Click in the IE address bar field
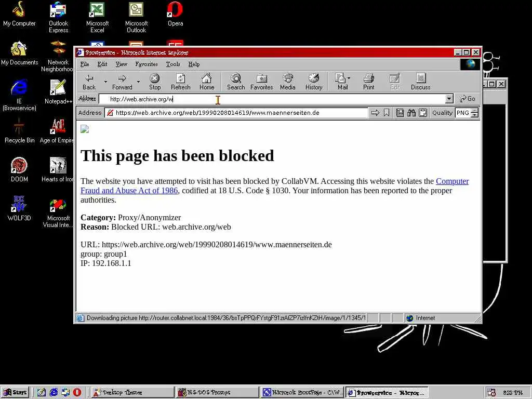The image size is (532, 399). (x=271, y=99)
